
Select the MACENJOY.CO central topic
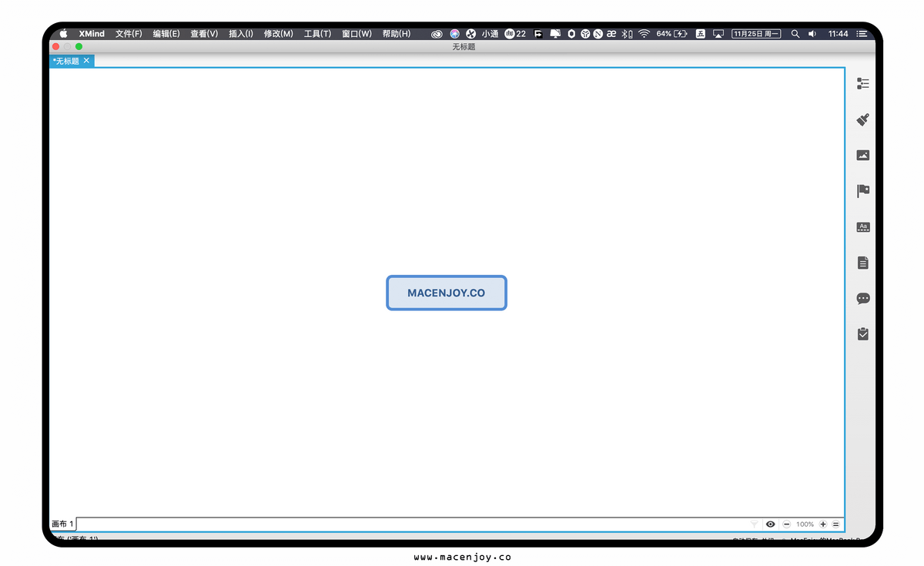click(447, 293)
